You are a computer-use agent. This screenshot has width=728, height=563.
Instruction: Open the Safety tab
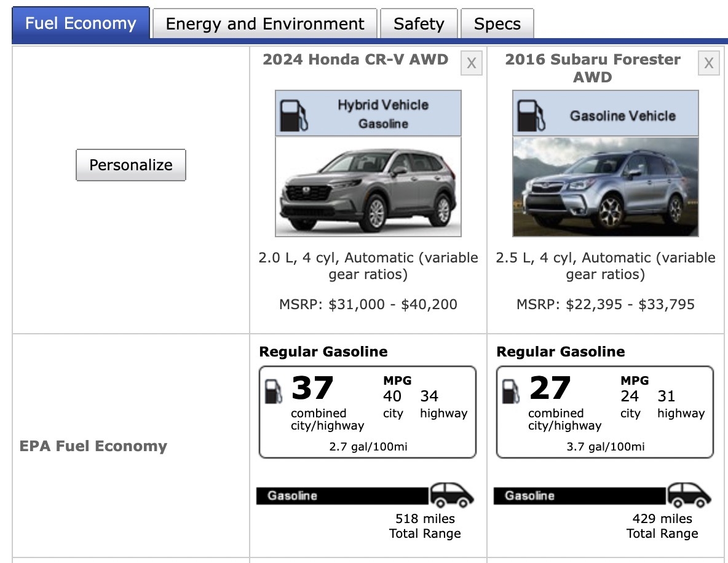(419, 23)
